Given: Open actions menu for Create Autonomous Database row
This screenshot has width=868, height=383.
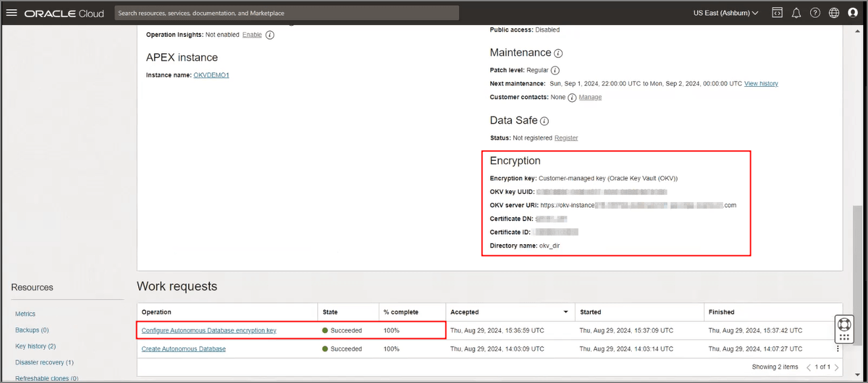Looking at the screenshot, I should [838, 349].
